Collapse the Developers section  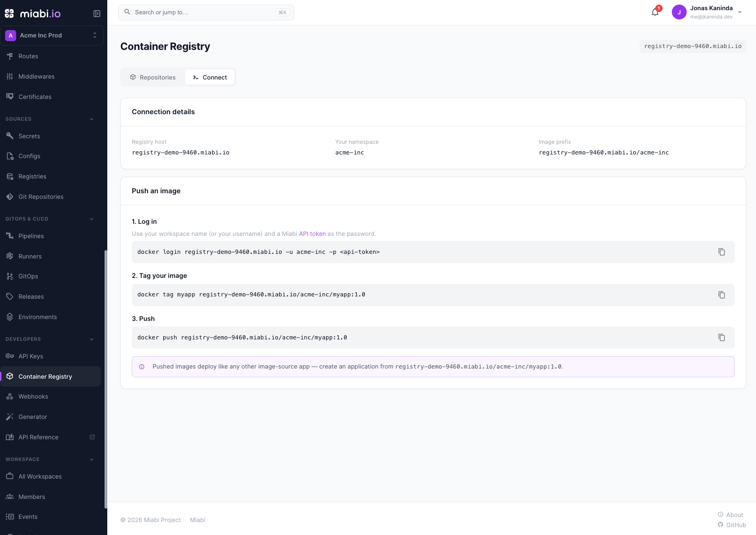92,339
